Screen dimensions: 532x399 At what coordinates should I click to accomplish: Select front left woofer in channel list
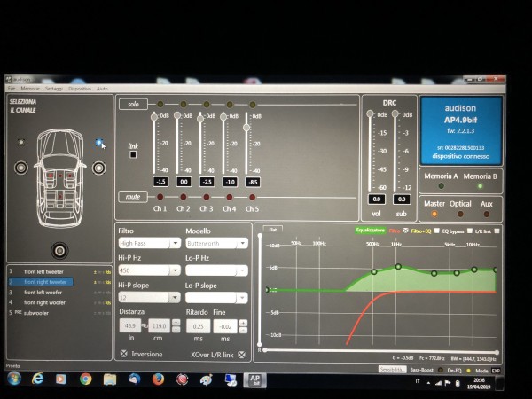[x=43, y=292]
